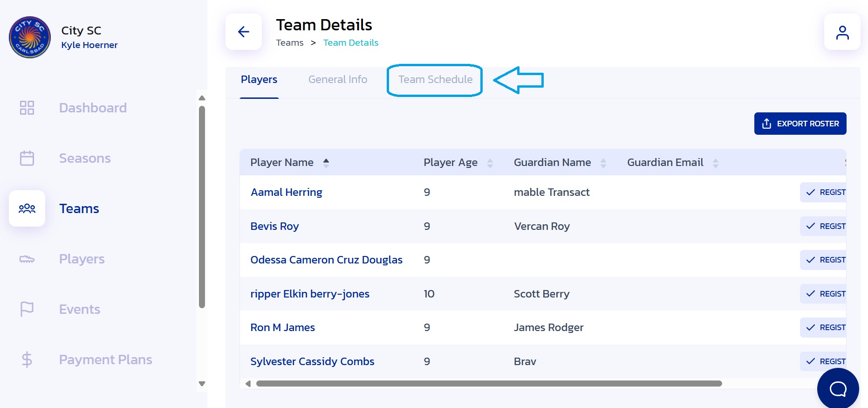Screen dimensions: 868x408
Task: Click Odessa Cameron's registered status button
Action: [823, 260]
